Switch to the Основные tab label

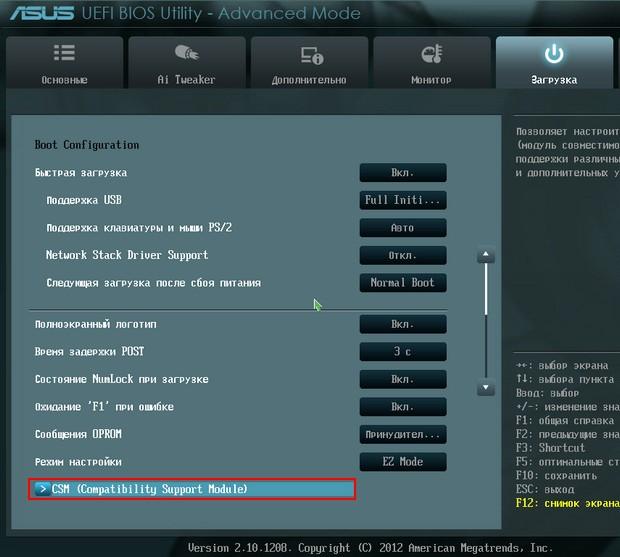coord(64,80)
